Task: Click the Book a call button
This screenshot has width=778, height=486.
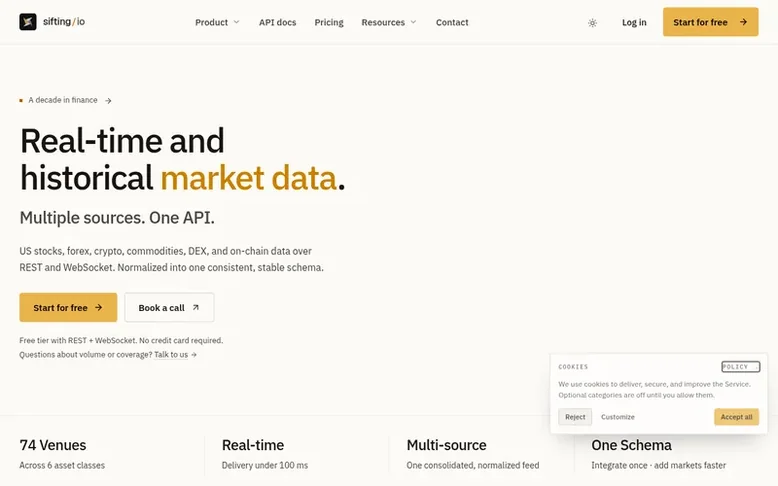Action: (x=169, y=307)
